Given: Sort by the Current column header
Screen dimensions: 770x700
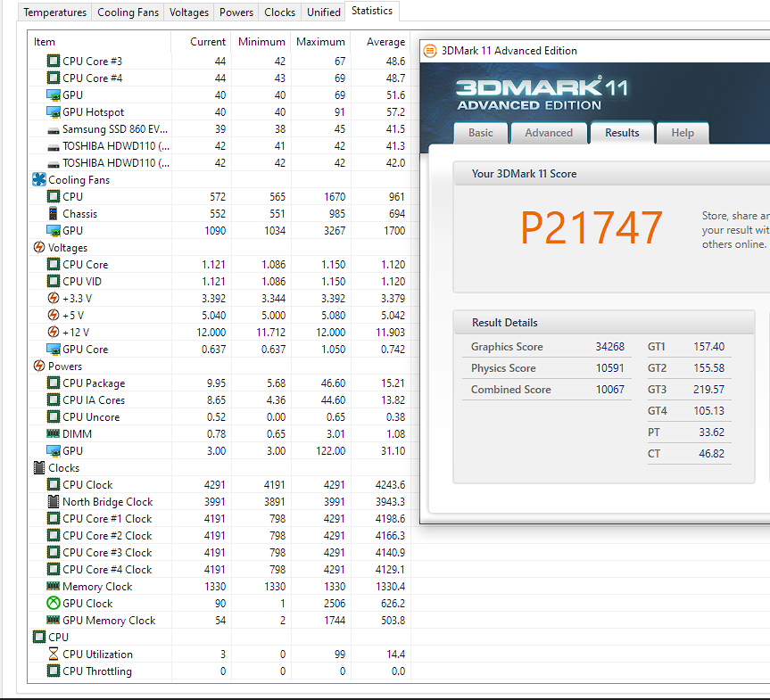Looking at the screenshot, I should [x=201, y=42].
